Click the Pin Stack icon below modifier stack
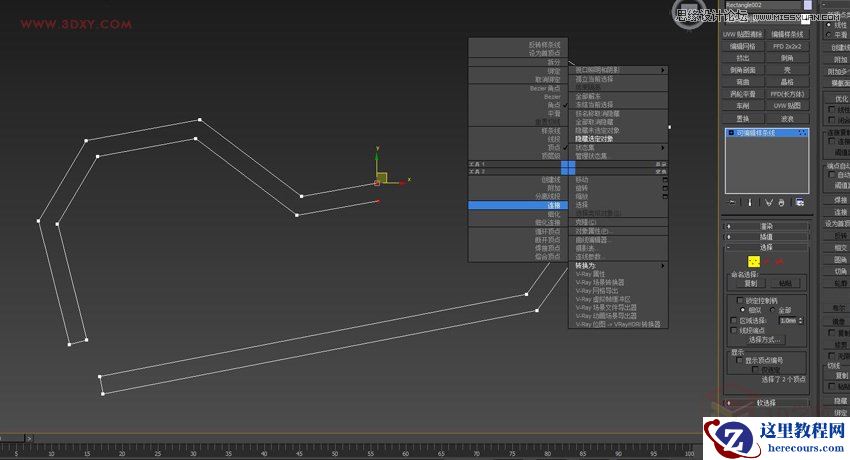This screenshot has height=460, width=850. [x=732, y=203]
